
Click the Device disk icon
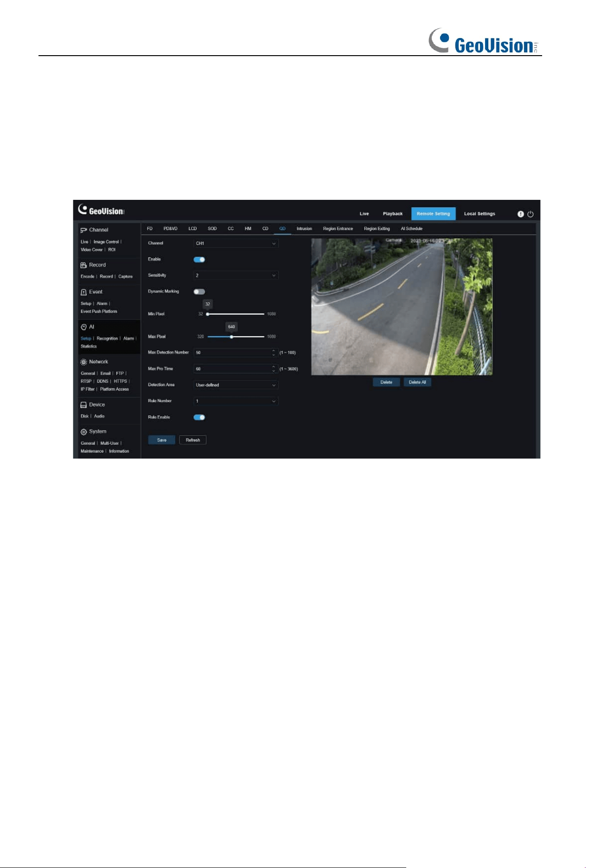(83, 405)
